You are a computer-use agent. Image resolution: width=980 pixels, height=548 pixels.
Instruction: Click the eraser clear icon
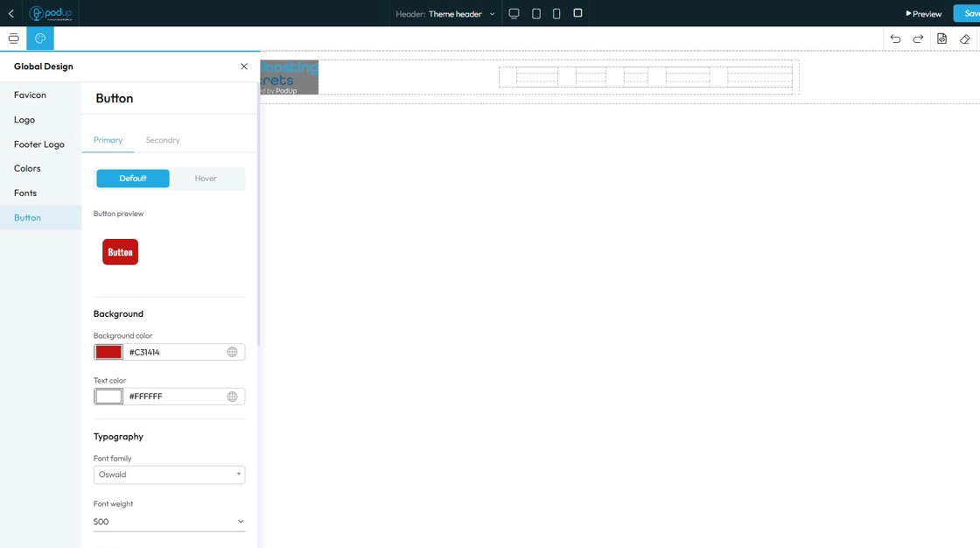(965, 39)
